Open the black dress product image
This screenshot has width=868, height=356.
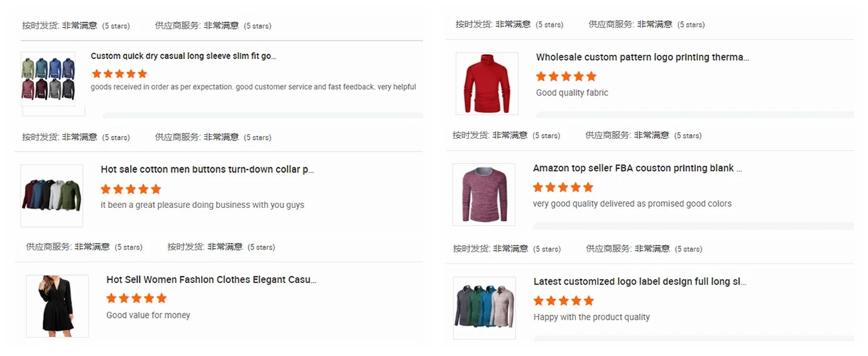tap(57, 305)
